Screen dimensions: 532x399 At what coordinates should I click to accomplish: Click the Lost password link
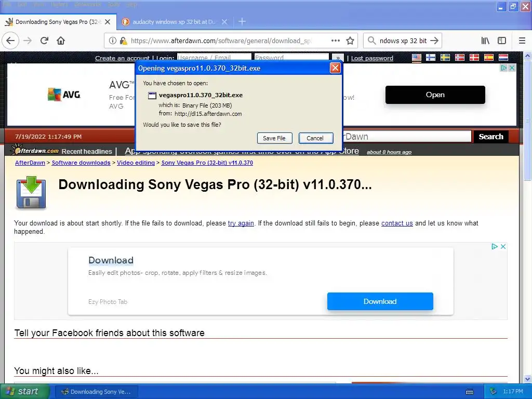(x=372, y=58)
